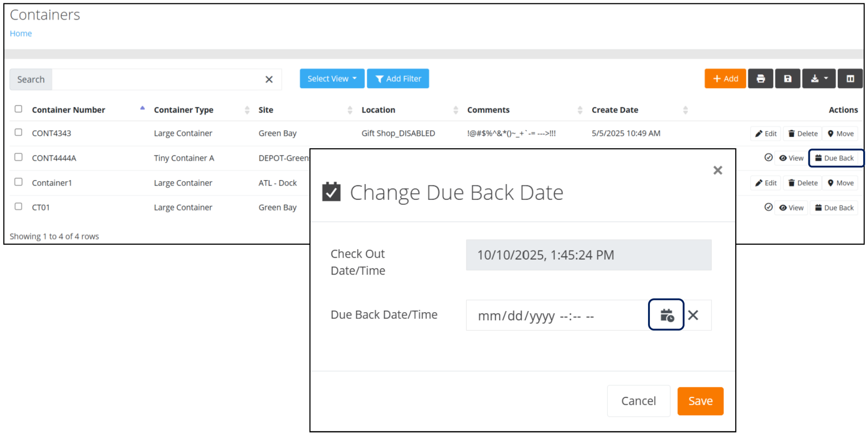The height and width of the screenshot is (435, 868).
Task: Click the 5/5/2025 10:49 AM date cell
Action: [x=626, y=133]
